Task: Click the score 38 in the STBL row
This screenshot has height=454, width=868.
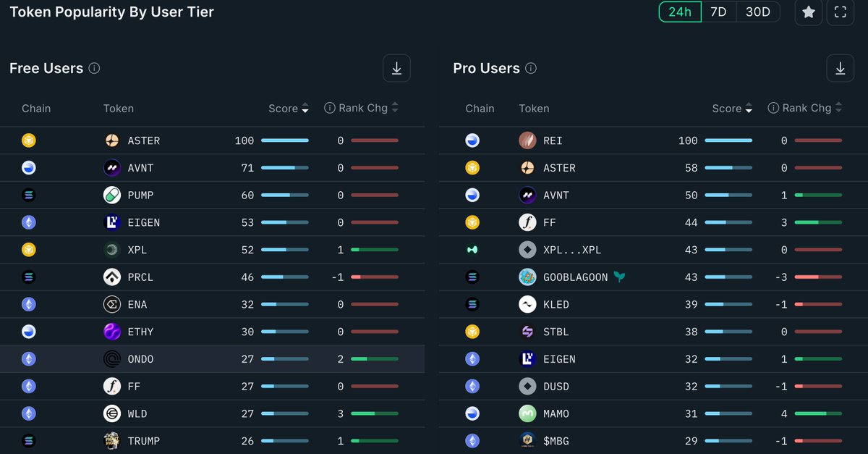Action: click(691, 332)
